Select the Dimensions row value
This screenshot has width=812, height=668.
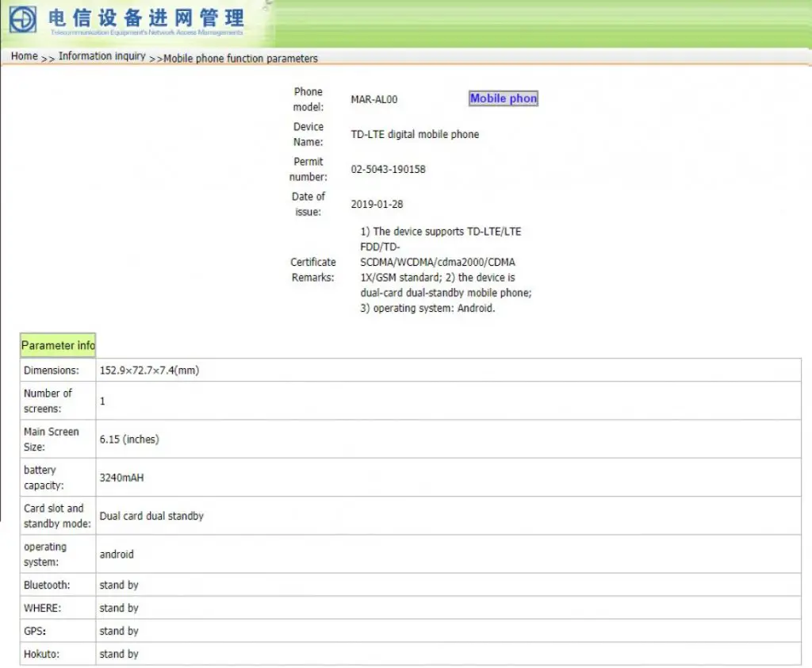449,370
